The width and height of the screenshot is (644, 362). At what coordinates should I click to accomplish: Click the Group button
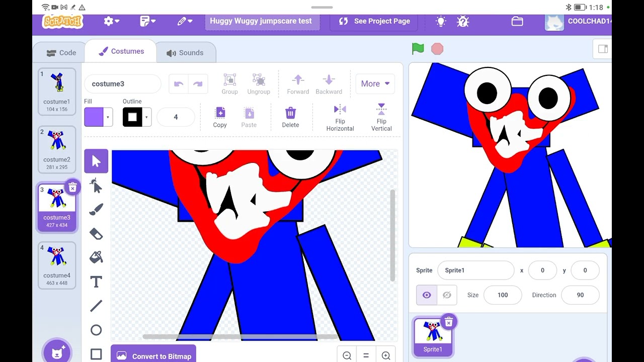click(x=229, y=84)
